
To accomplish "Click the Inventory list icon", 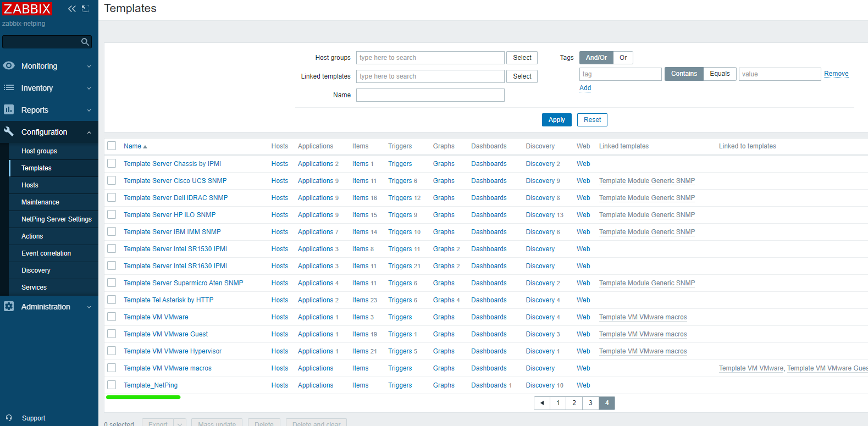I will [9, 88].
